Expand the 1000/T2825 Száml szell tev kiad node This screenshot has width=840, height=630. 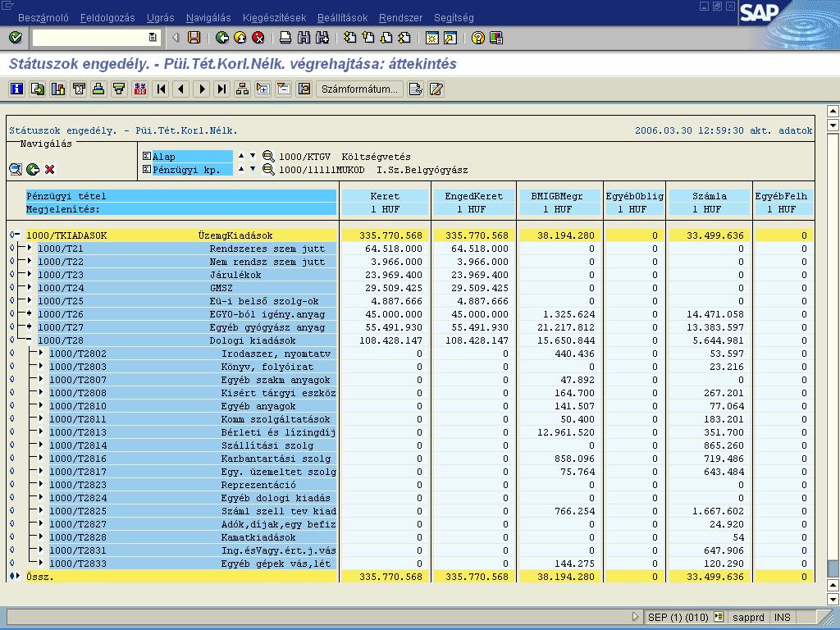[41, 510]
